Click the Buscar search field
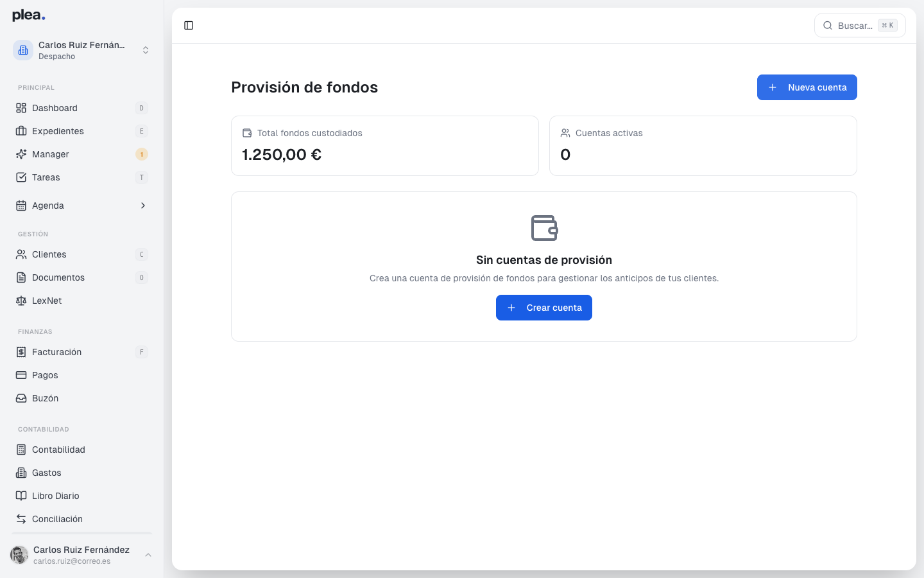The height and width of the screenshot is (578, 924). [857, 25]
